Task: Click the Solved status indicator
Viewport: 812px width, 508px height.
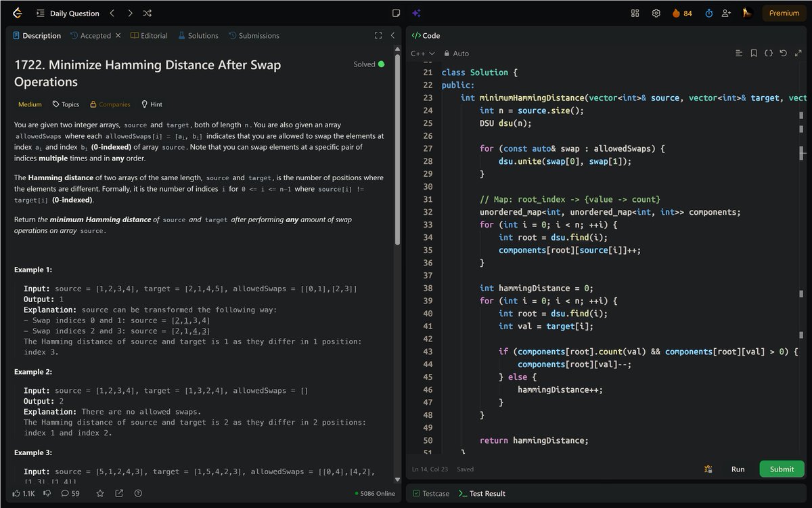Action: (x=369, y=64)
